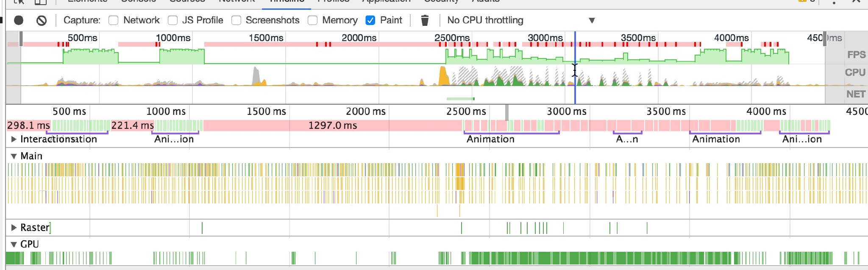The image size is (868, 270).
Task: Click the gray CPU peak just before 1500ms
Action: coord(256,76)
